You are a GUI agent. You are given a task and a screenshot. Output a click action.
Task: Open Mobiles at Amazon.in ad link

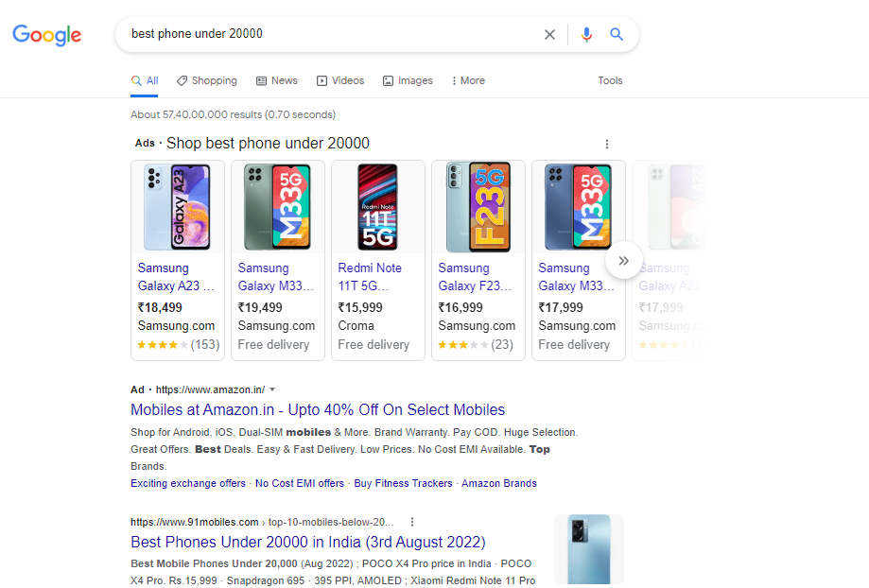(x=318, y=409)
